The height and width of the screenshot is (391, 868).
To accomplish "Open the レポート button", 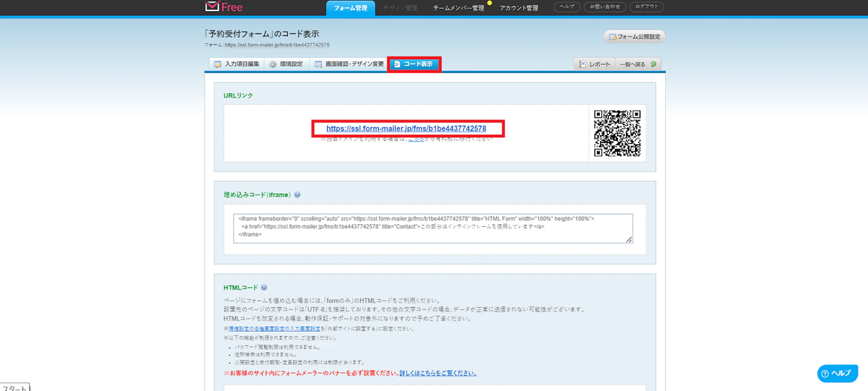I will tap(595, 64).
